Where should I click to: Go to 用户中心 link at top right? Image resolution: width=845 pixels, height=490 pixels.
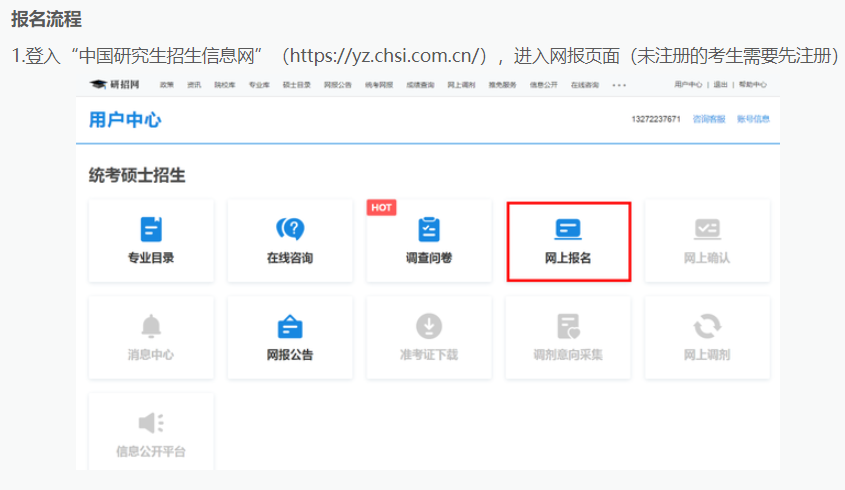click(688, 85)
